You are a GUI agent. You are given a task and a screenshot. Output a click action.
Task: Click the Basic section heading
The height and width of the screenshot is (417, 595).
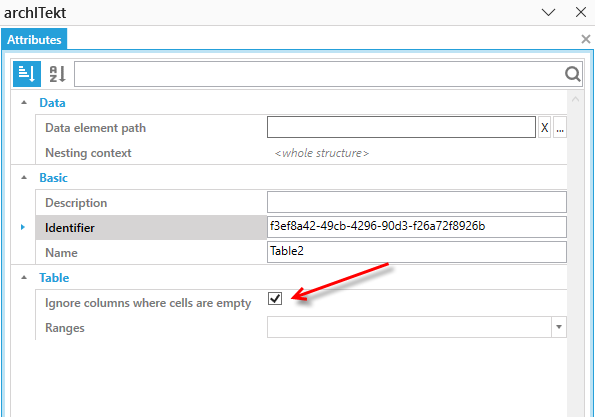54,178
